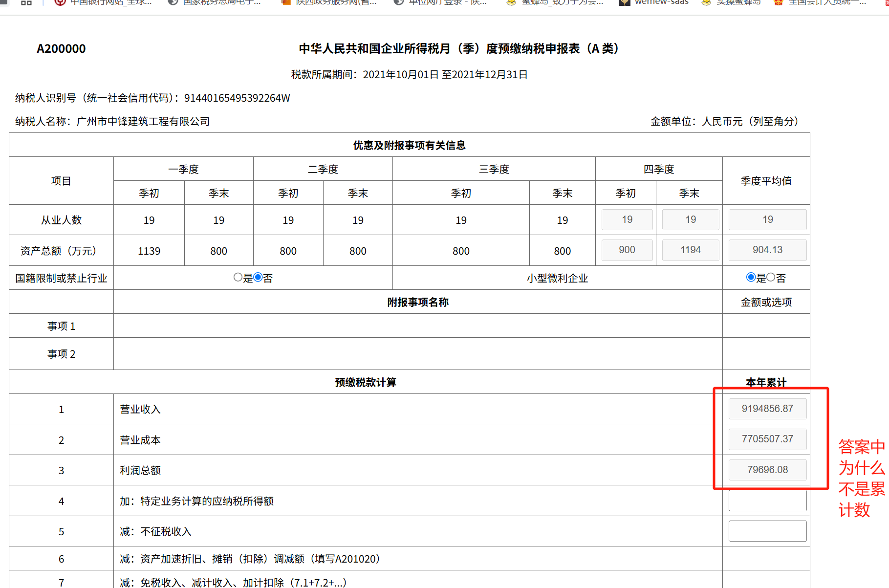Click the 营业收入 amount field 9194856.87

click(x=767, y=409)
